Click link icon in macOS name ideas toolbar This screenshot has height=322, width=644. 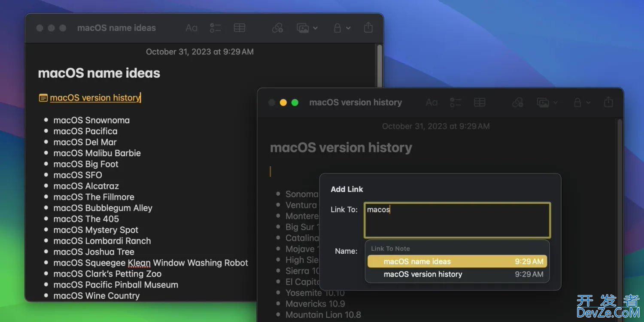(278, 28)
